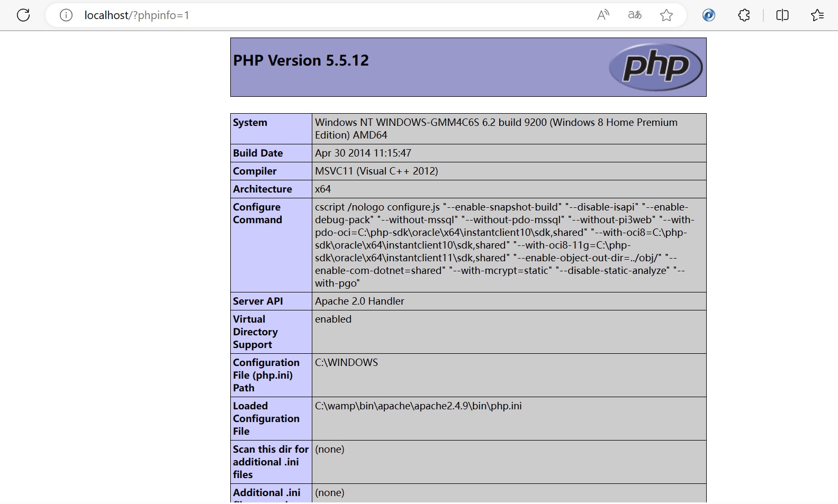The image size is (838, 504).
Task: Click the Compiler row label
Action: point(255,171)
